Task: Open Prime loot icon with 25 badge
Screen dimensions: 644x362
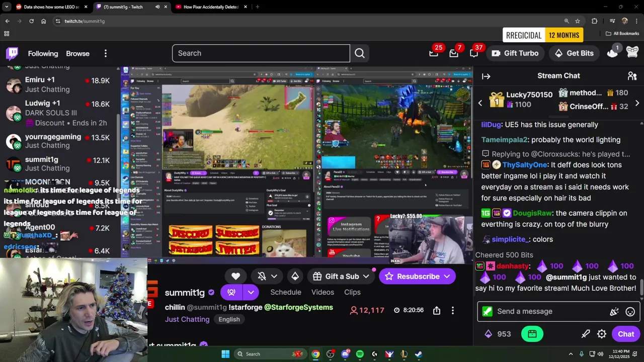Action: coord(433,53)
